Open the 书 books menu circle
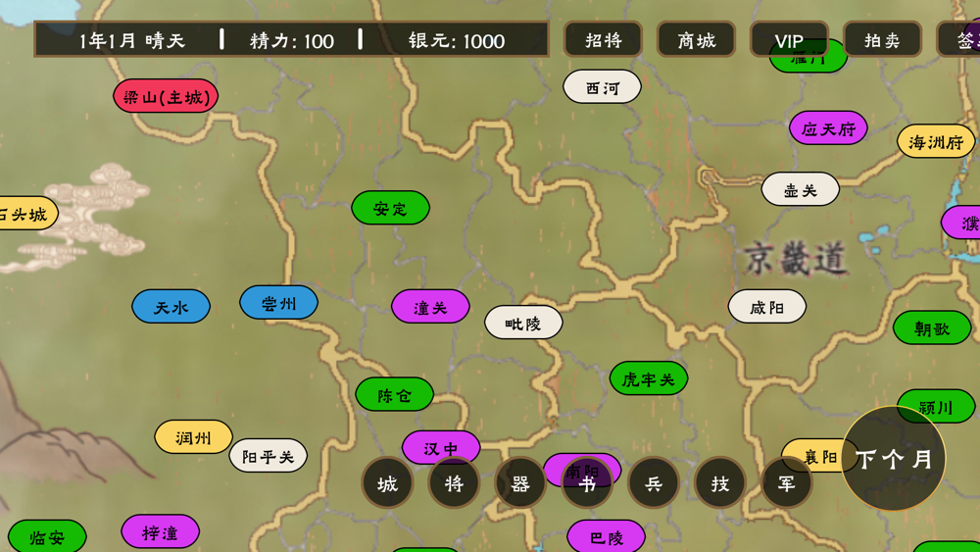Screen dimensions: 980x552 pos(587,482)
